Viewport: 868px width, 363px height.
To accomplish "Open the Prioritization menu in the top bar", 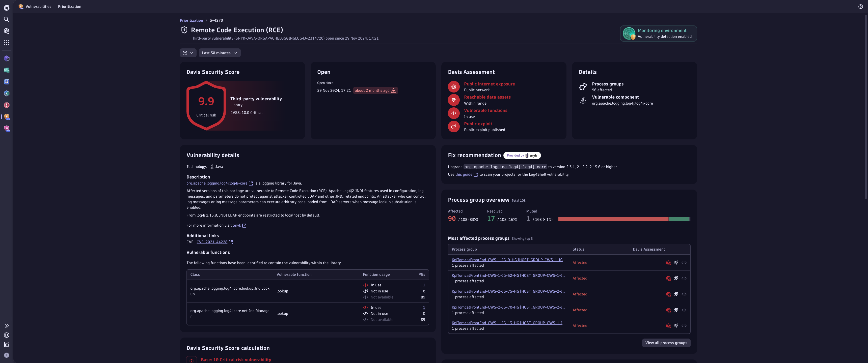I will (69, 6).
